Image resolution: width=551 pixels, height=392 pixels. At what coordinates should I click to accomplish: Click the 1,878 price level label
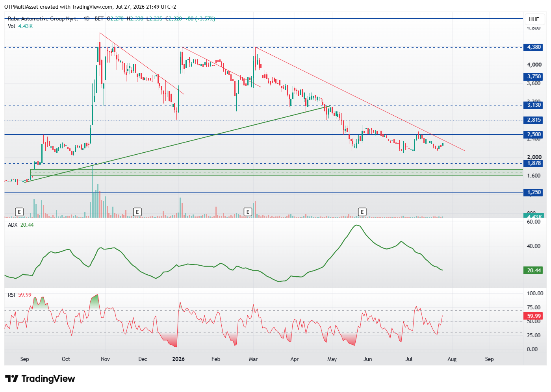point(534,163)
